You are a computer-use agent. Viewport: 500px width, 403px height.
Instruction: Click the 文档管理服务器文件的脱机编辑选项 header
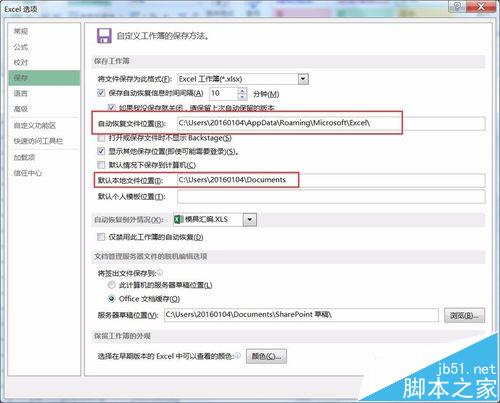coord(151,256)
